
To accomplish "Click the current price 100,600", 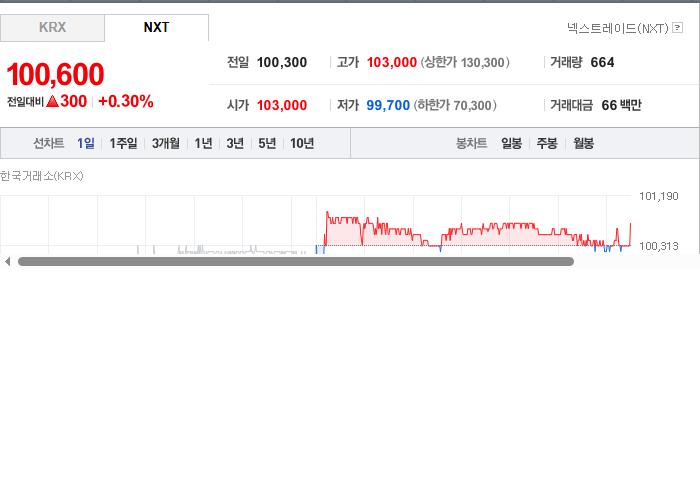I will 55,74.
